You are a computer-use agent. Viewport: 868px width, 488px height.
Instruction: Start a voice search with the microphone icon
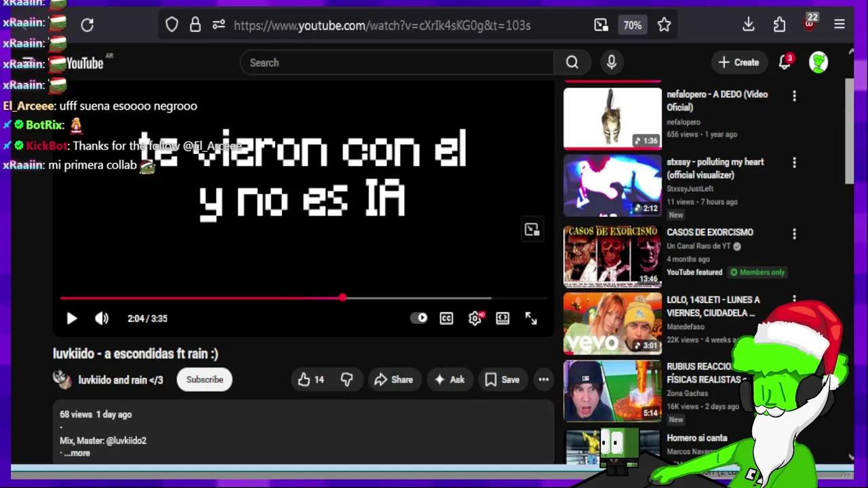click(611, 62)
